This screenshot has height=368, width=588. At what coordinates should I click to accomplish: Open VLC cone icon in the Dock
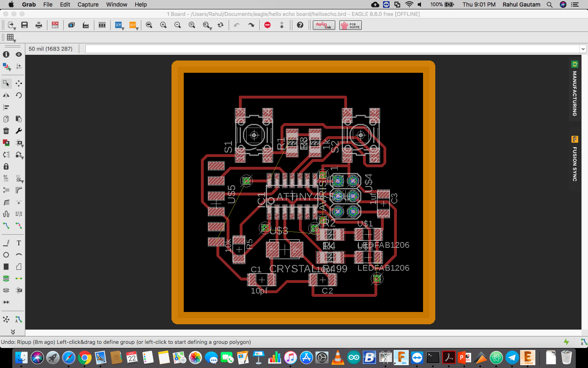pos(338,358)
